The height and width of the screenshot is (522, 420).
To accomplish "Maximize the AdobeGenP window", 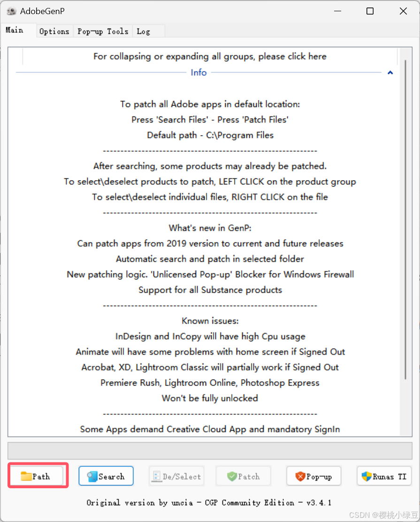I will [370, 11].
